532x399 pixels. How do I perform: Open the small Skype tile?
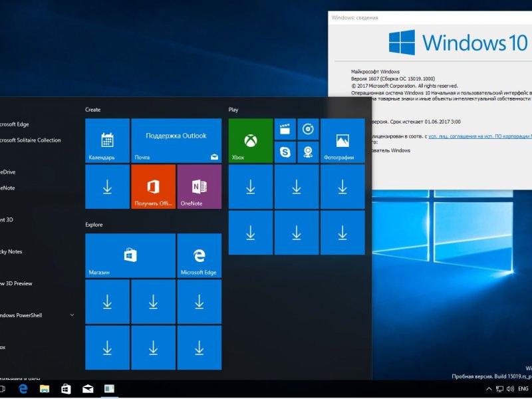(x=285, y=152)
